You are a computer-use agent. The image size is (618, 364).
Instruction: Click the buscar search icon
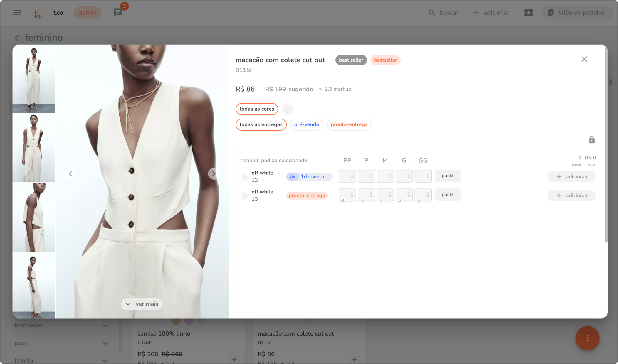point(432,13)
